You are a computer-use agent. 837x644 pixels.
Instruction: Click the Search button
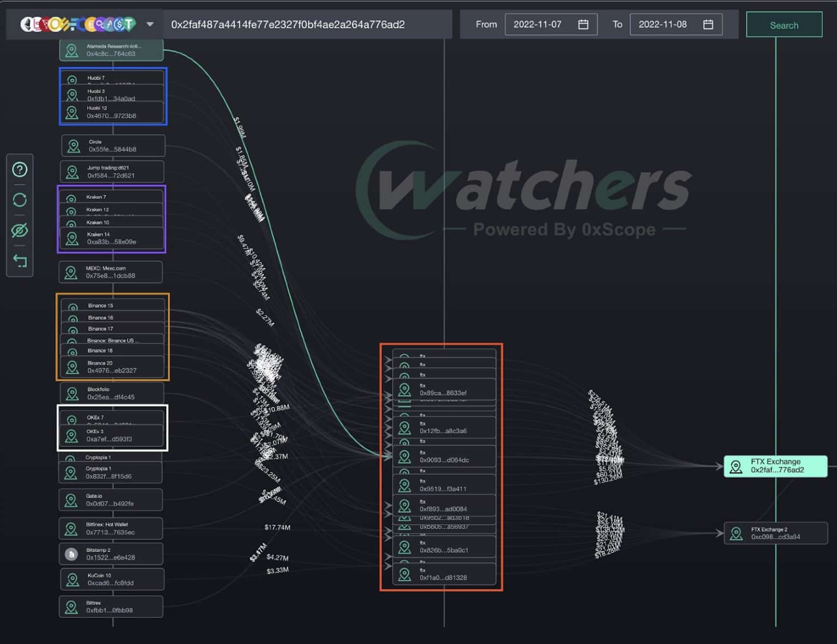(x=784, y=25)
